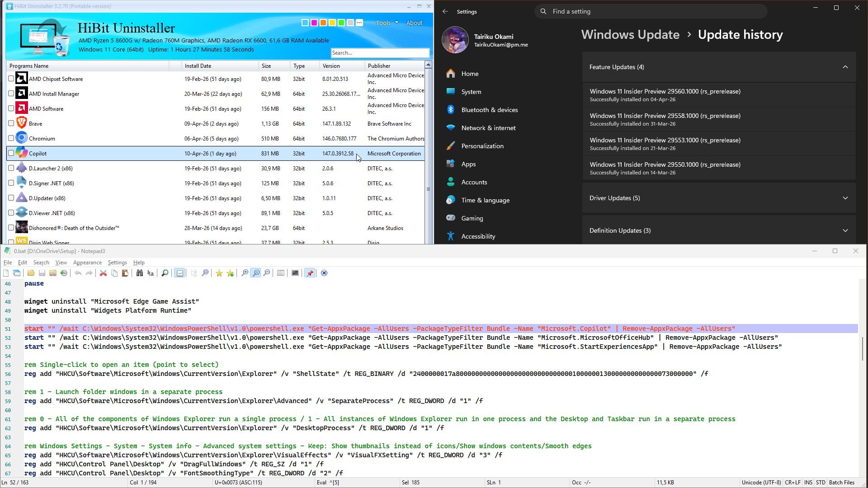The height and width of the screenshot is (488, 868).
Task: Click the replace text icon in Notepad3
Action: 151,273
